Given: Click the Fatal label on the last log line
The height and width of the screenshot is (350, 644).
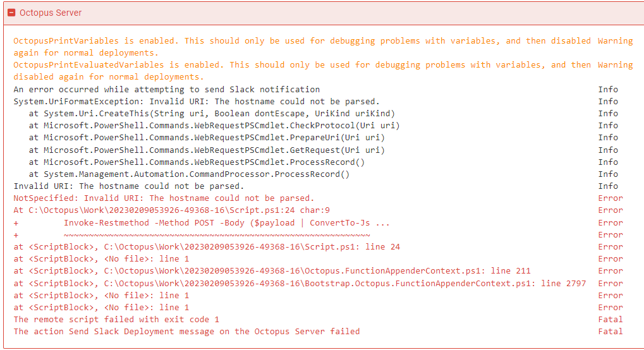Looking at the screenshot, I should [x=611, y=331].
